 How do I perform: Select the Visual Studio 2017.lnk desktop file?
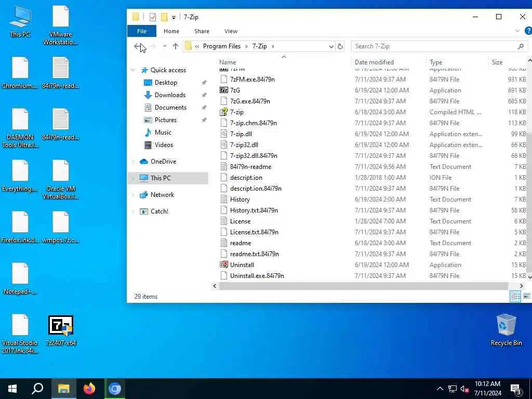[x=20, y=334]
